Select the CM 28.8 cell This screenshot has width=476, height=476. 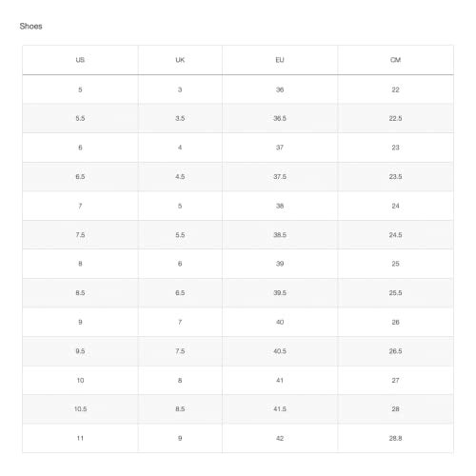tap(395, 438)
